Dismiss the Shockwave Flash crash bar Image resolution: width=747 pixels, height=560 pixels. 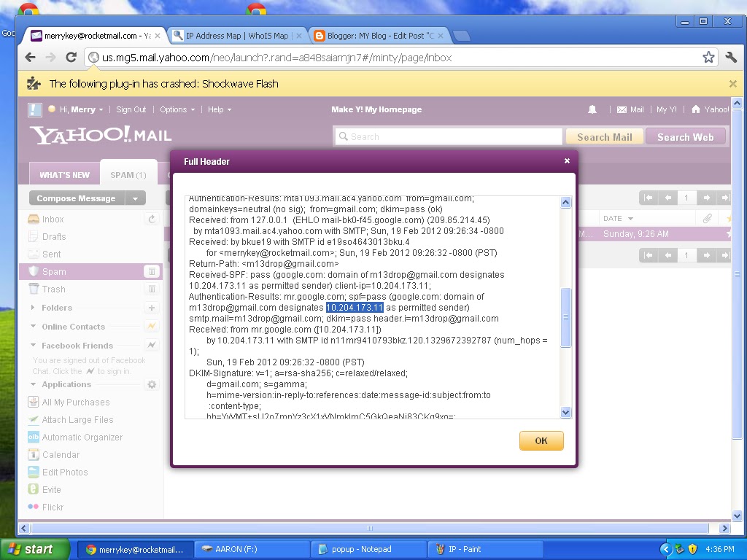click(732, 84)
